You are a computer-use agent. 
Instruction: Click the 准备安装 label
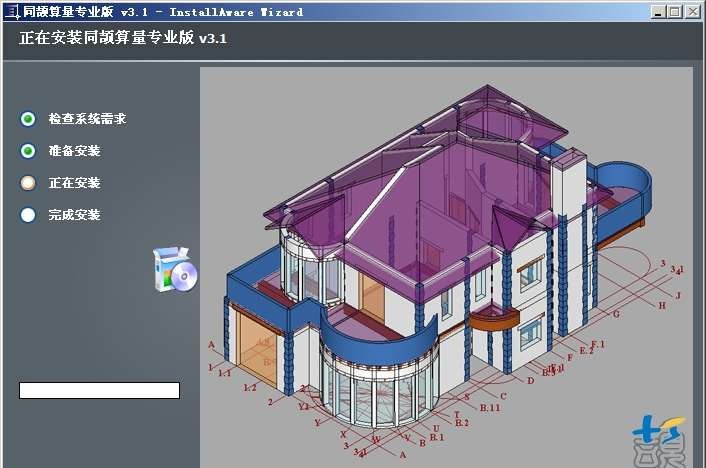(x=74, y=151)
